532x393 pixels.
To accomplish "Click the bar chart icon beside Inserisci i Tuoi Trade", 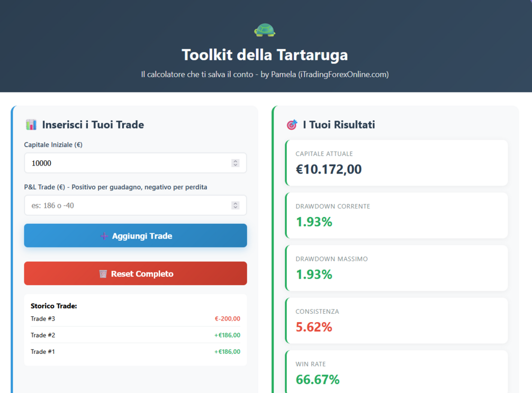I will click(x=31, y=124).
